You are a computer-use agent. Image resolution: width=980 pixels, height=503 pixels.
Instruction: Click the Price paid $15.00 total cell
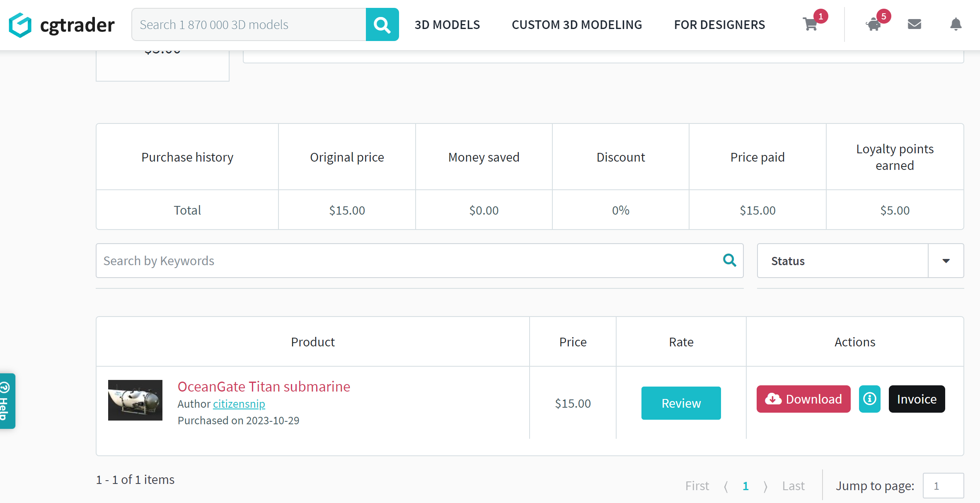coord(757,210)
